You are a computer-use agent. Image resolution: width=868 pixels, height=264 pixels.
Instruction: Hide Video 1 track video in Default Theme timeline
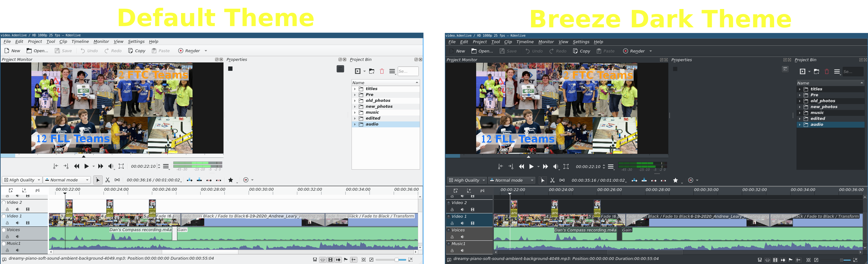28,223
